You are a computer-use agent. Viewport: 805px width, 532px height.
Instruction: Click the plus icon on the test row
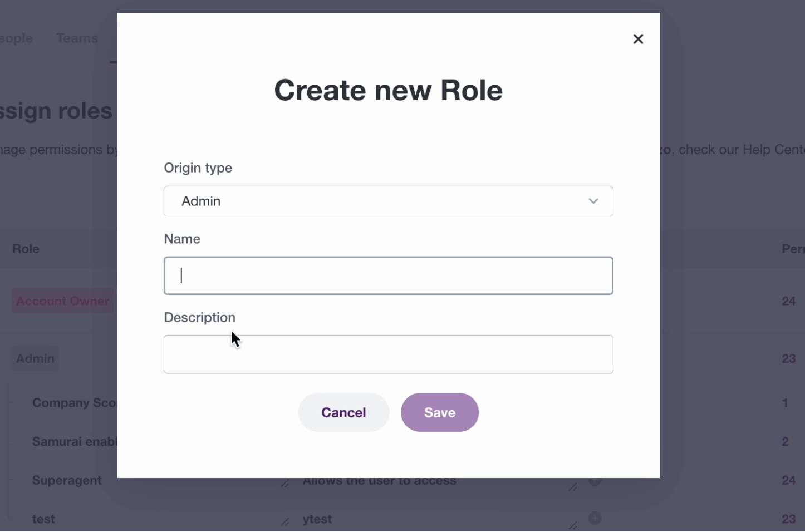[595, 518]
